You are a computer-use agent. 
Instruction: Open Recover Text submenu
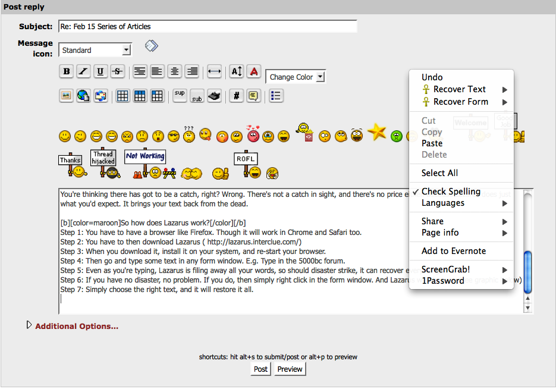tap(461, 89)
